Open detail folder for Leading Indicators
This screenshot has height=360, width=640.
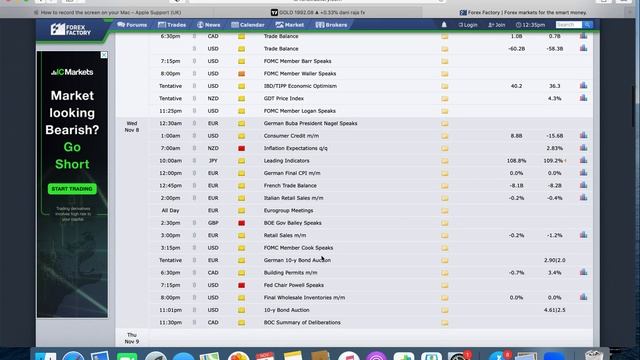coord(444,161)
